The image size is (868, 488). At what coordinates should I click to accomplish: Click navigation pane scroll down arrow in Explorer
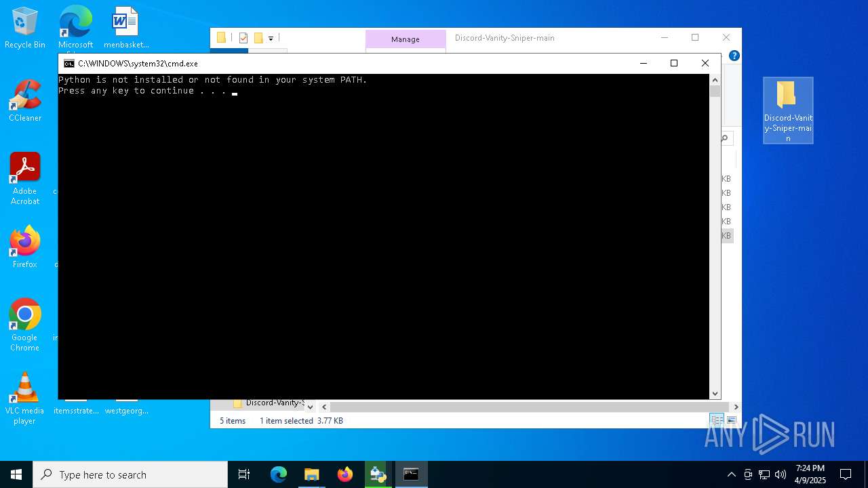click(x=310, y=407)
